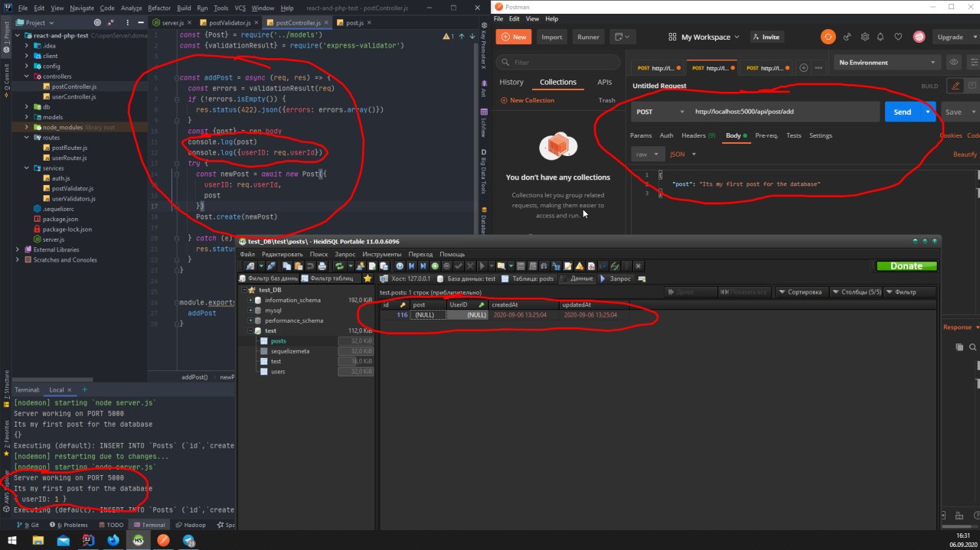Click the favorites star in HeidiSQL
Viewport: 980px width, 550px height.
(x=367, y=278)
